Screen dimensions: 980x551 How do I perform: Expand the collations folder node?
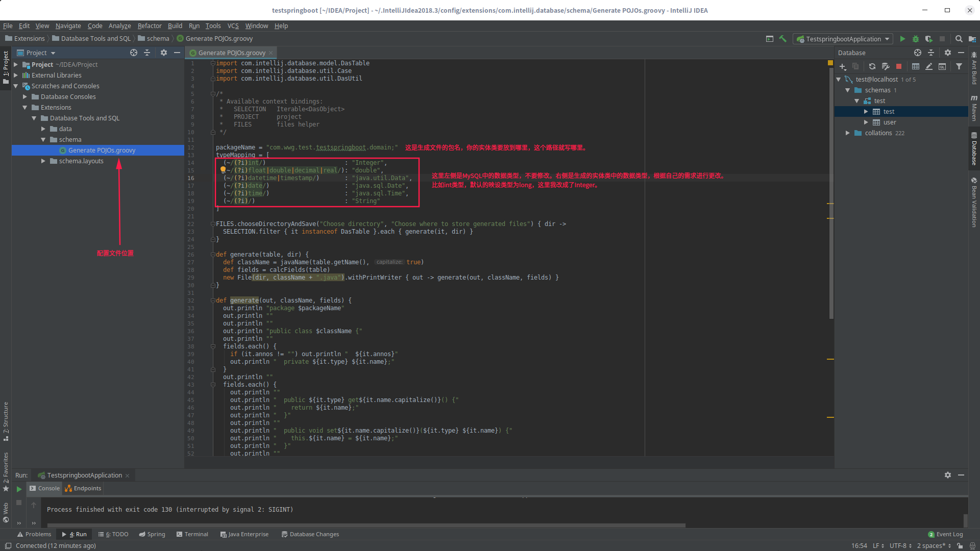[x=848, y=133]
